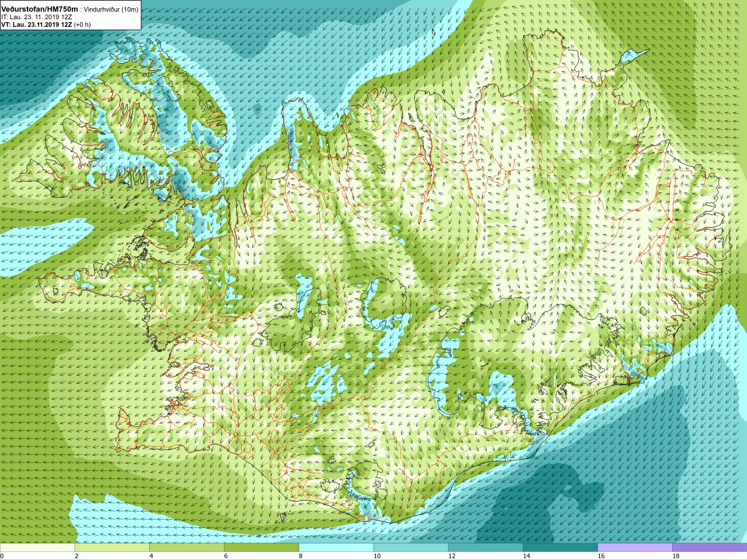The width and height of the screenshot is (747, 560).
Task: Click the legend tick label 12
Action: [452, 556]
